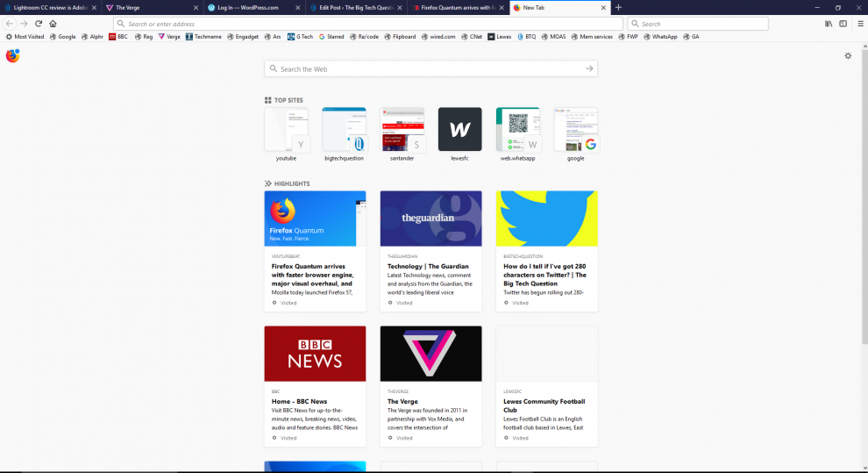Open the hamburger application menu

coord(860,24)
